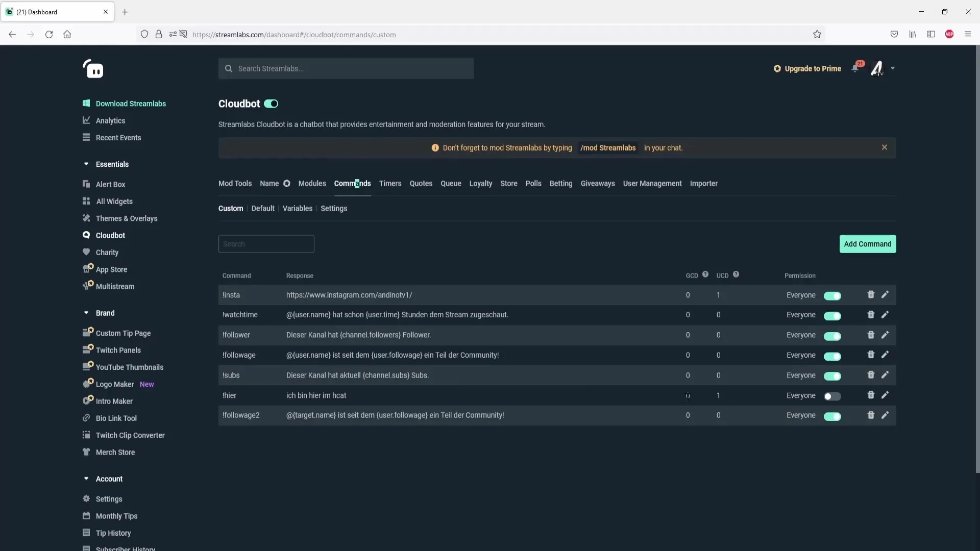Edit the !follower command
980x551 pixels.
(x=885, y=335)
